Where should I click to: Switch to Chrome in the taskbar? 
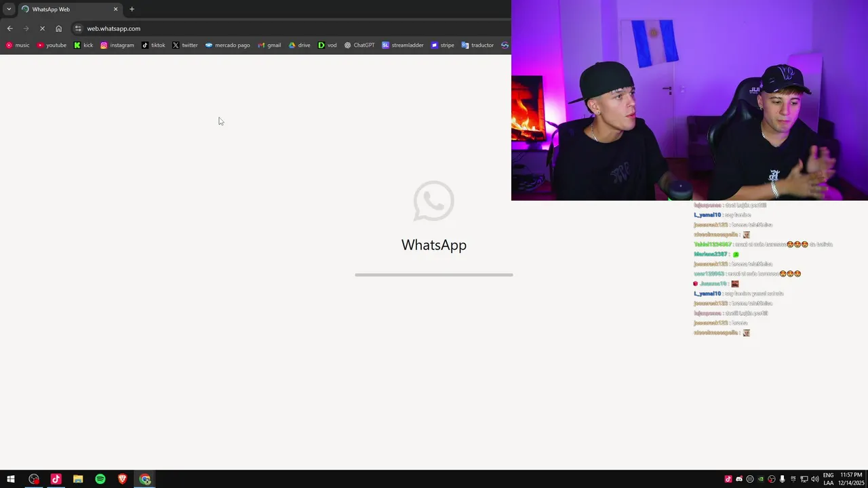click(145, 479)
